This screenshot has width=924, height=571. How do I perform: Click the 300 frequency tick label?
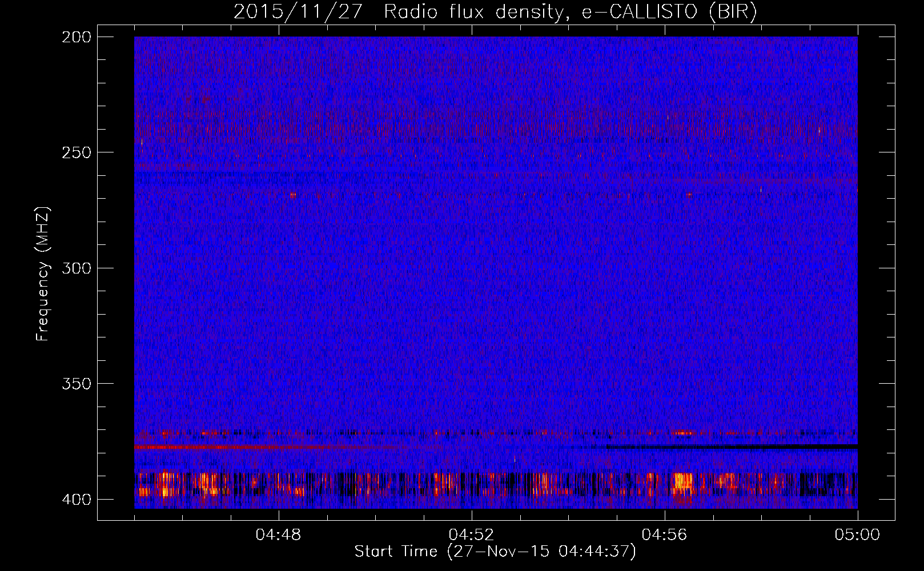tap(76, 268)
